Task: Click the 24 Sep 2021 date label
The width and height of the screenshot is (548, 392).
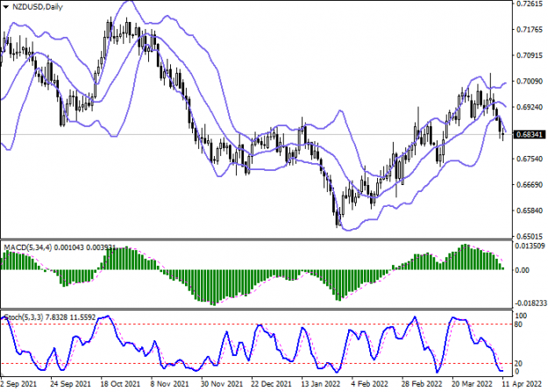Action: 71,384
